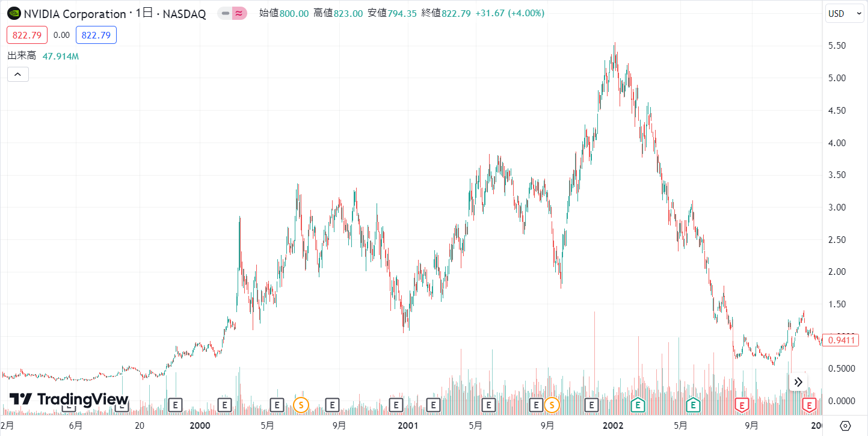Click the red 822.79 sell price button
The width and height of the screenshot is (868, 436).
pos(27,35)
